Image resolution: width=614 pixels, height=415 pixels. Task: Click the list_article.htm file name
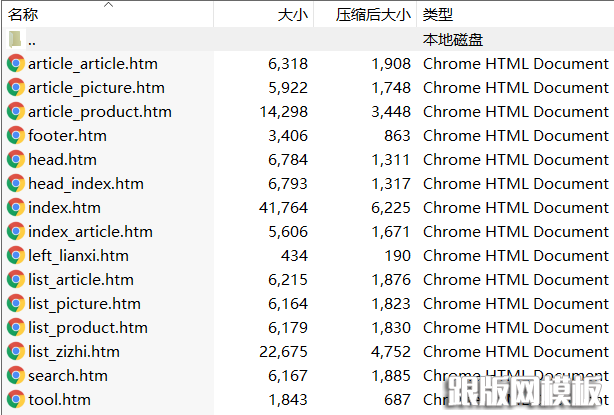pos(80,280)
